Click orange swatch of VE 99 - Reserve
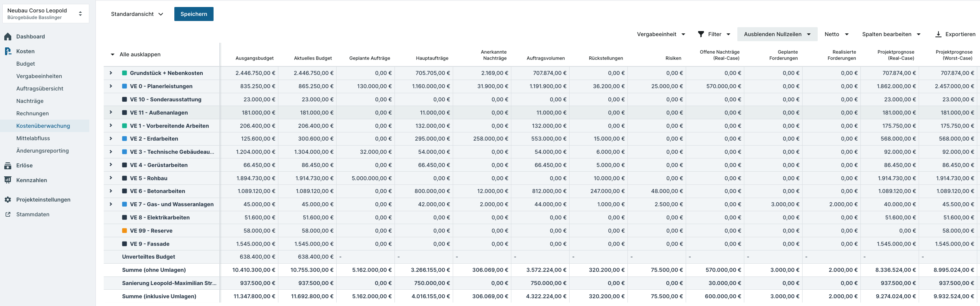Image resolution: width=980 pixels, height=306 pixels. (125, 231)
